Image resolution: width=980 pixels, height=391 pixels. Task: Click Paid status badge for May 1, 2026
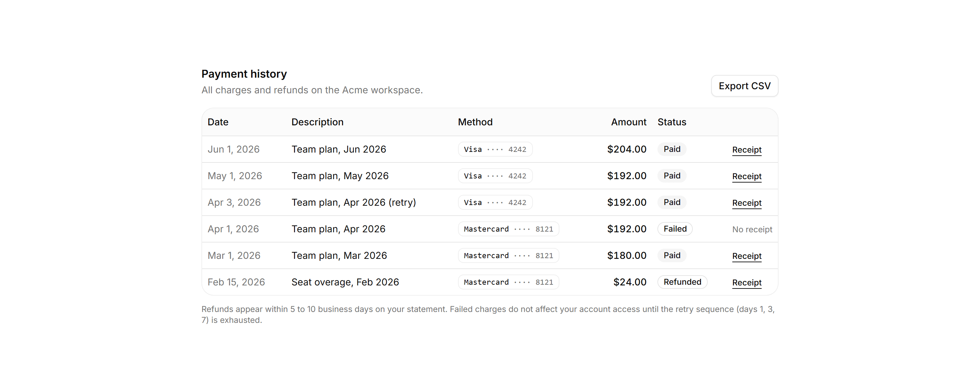[x=672, y=176]
